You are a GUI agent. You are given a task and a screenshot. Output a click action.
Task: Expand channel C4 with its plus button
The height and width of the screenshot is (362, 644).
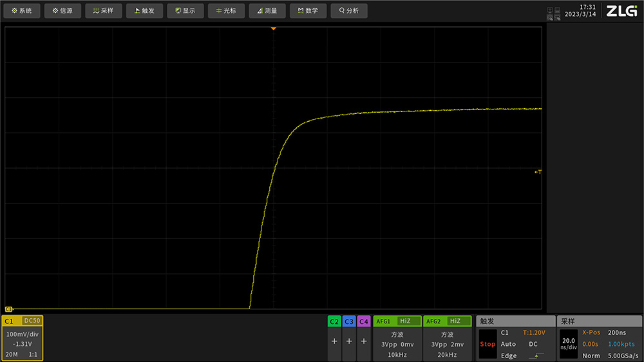click(363, 341)
